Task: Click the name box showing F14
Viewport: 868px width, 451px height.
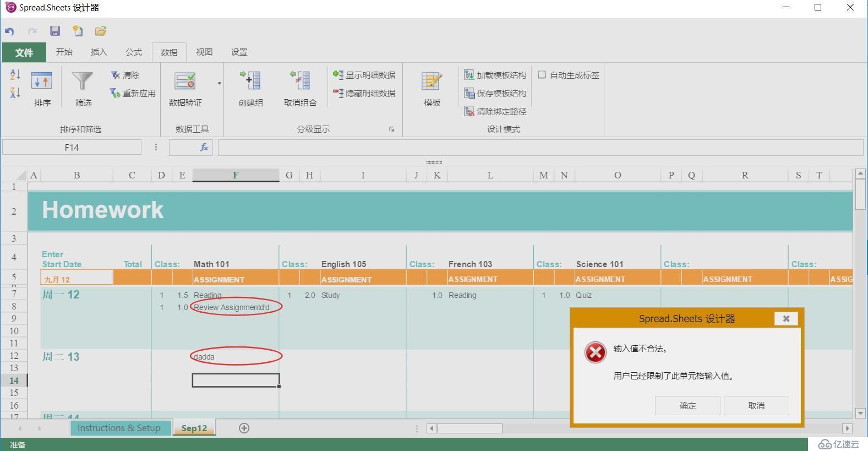Action: (72, 147)
